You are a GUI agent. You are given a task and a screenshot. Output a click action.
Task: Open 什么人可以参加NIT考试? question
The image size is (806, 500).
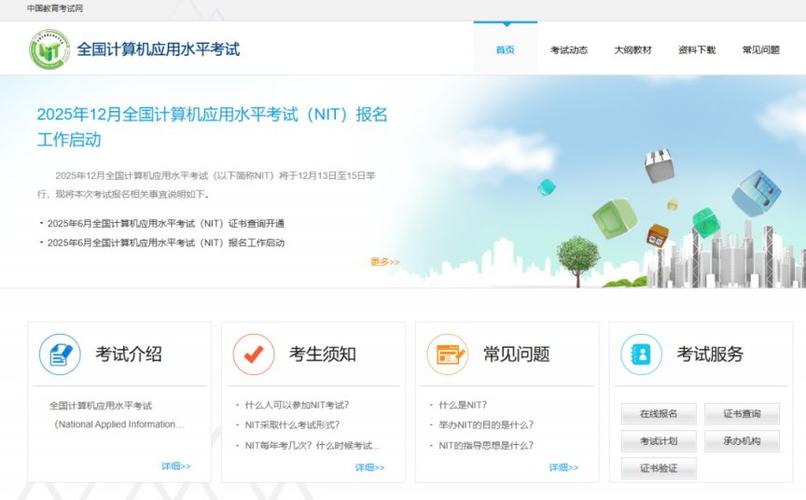coord(297,405)
